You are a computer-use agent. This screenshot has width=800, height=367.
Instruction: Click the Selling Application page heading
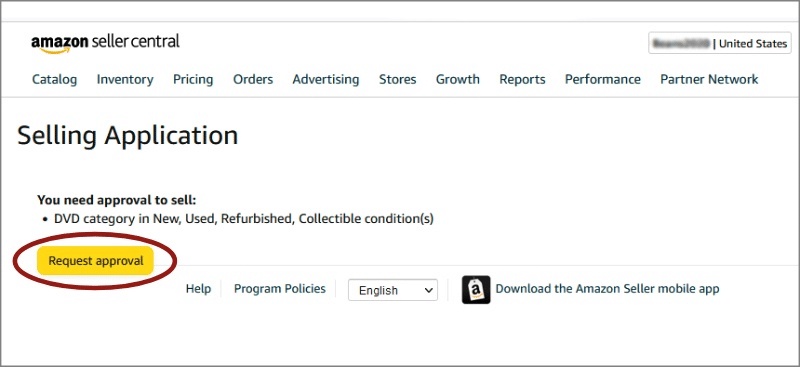coord(128,136)
